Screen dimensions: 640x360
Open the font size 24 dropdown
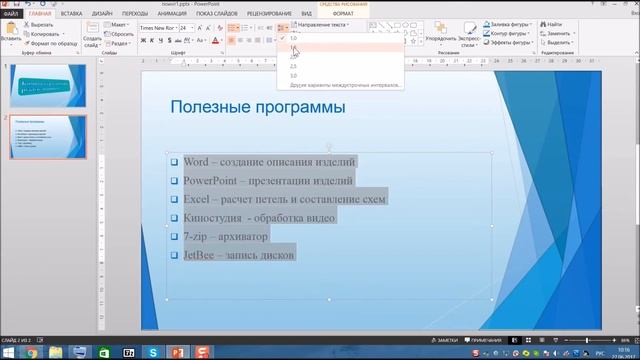[x=192, y=28]
